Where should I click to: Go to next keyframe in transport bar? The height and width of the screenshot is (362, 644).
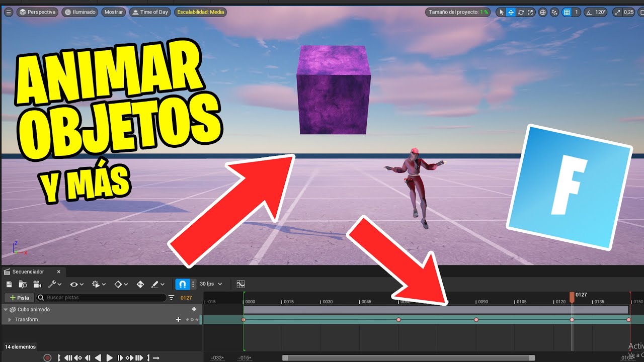click(129, 358)
